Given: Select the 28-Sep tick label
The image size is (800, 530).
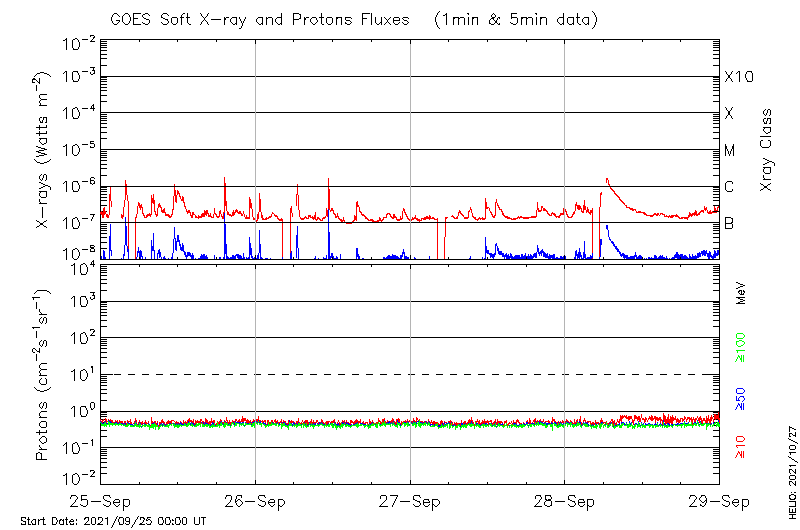Looking at the screenshot, I should pos(564,500).
